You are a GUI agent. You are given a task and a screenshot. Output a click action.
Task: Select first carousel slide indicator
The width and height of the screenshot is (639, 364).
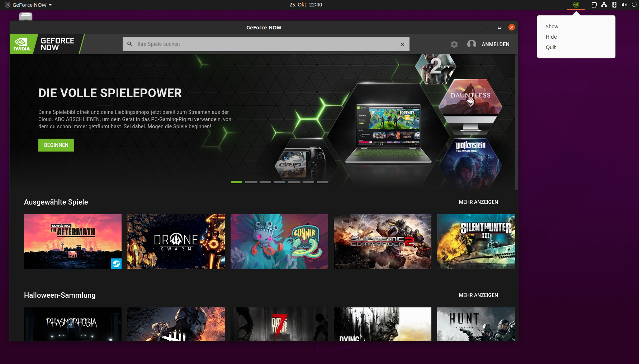237,182
